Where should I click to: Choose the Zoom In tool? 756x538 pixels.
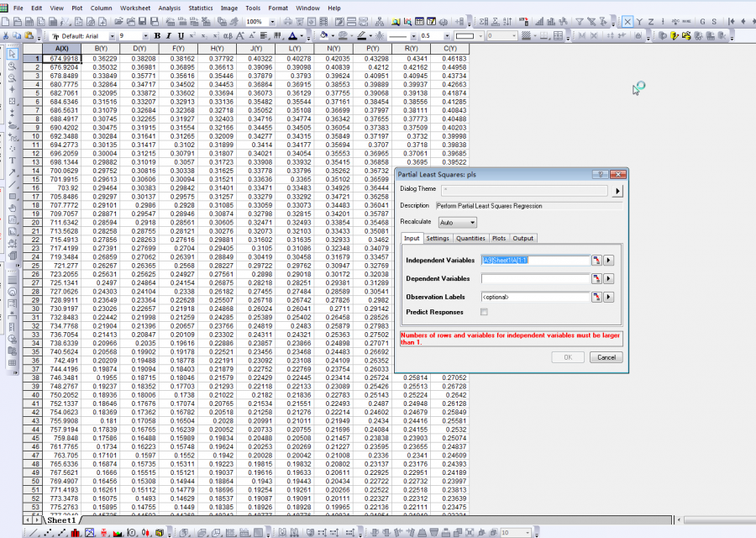13,65
